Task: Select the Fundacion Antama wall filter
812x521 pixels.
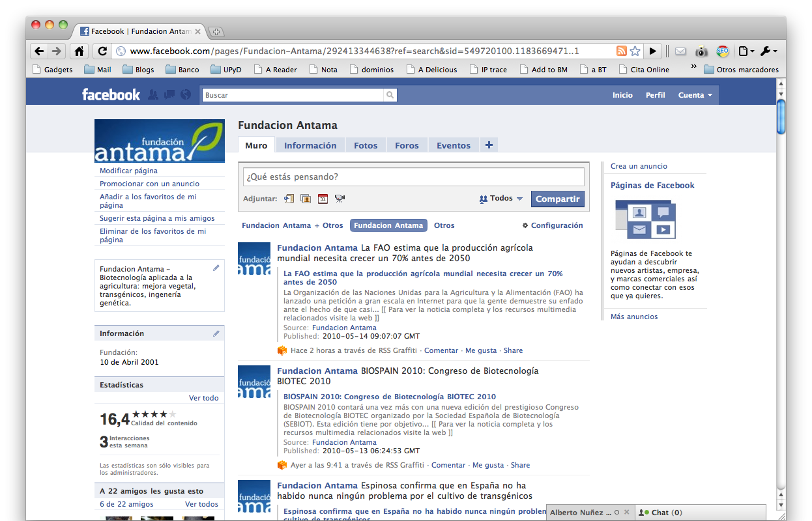Action: pyautogui.click(x=388, y=225)
